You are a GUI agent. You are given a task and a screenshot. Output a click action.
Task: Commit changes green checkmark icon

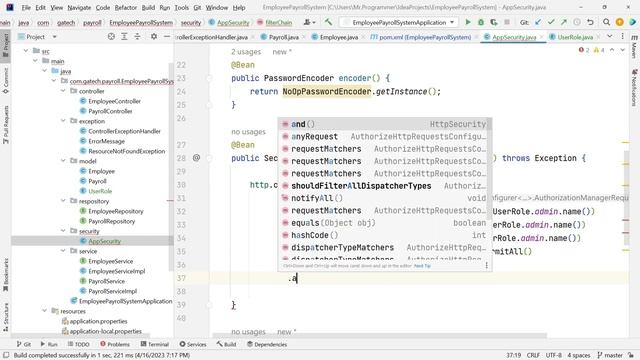tap(551, 22)
